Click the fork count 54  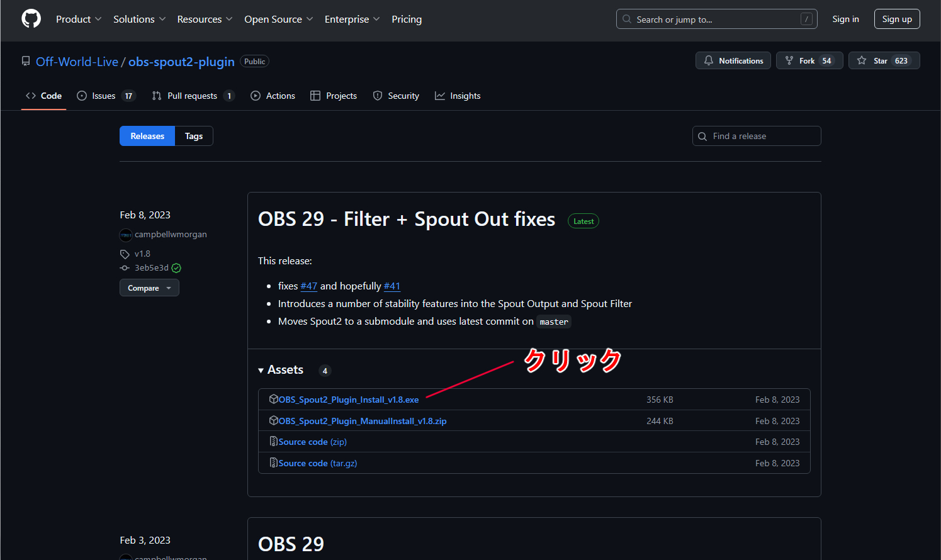(x=826, y=60)
